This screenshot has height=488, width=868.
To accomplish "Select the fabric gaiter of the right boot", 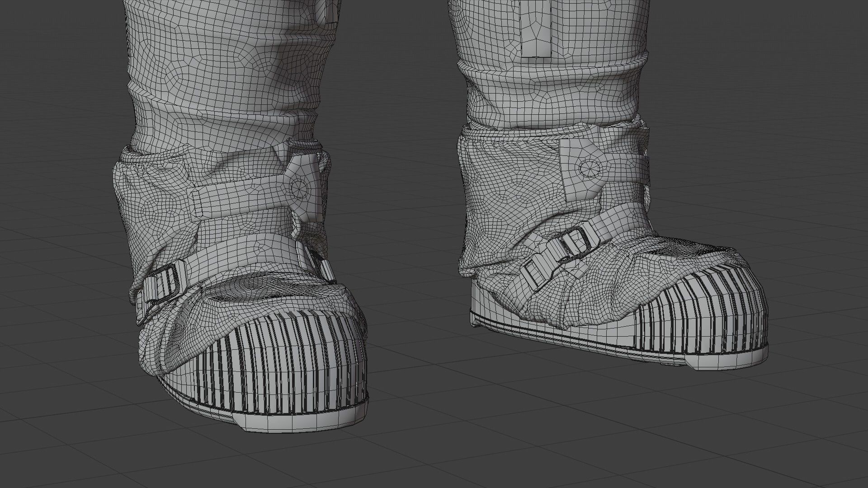I will point(506,190).
